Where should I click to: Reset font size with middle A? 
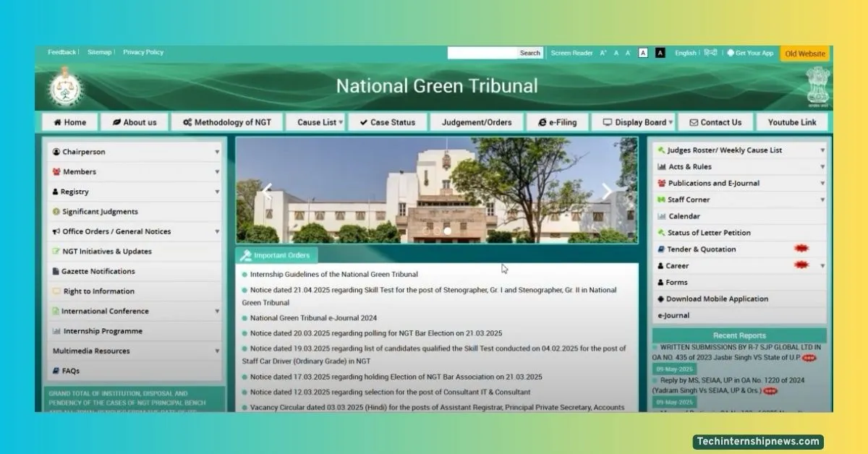pyautogui.click(x=616, y=53)
